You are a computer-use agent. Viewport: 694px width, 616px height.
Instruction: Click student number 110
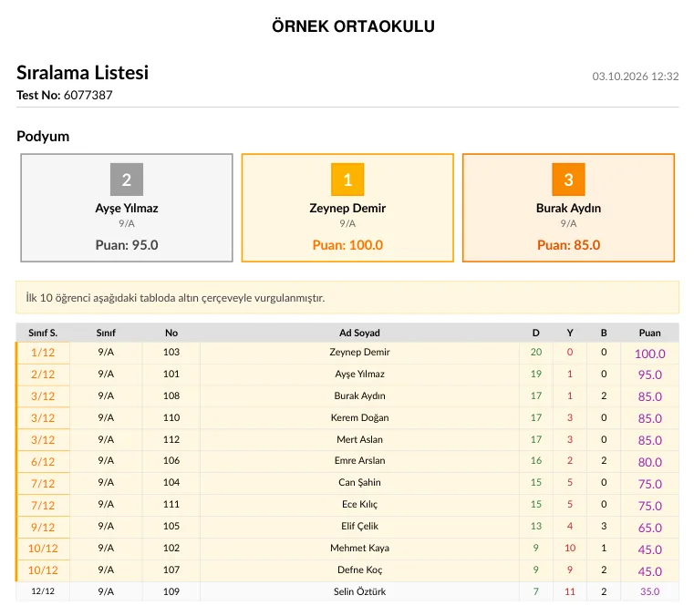pos(171,417)
